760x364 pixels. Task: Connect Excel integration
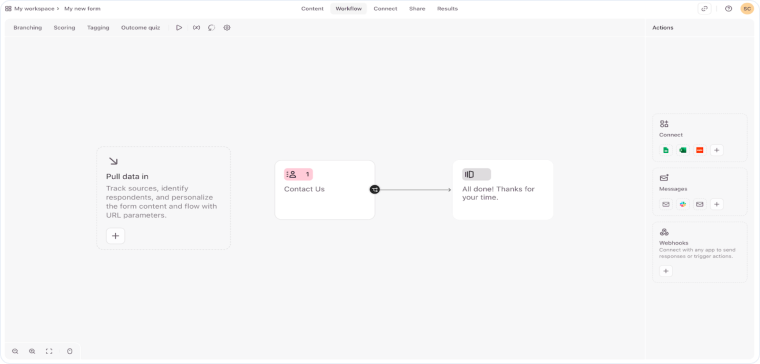(683, 150)
